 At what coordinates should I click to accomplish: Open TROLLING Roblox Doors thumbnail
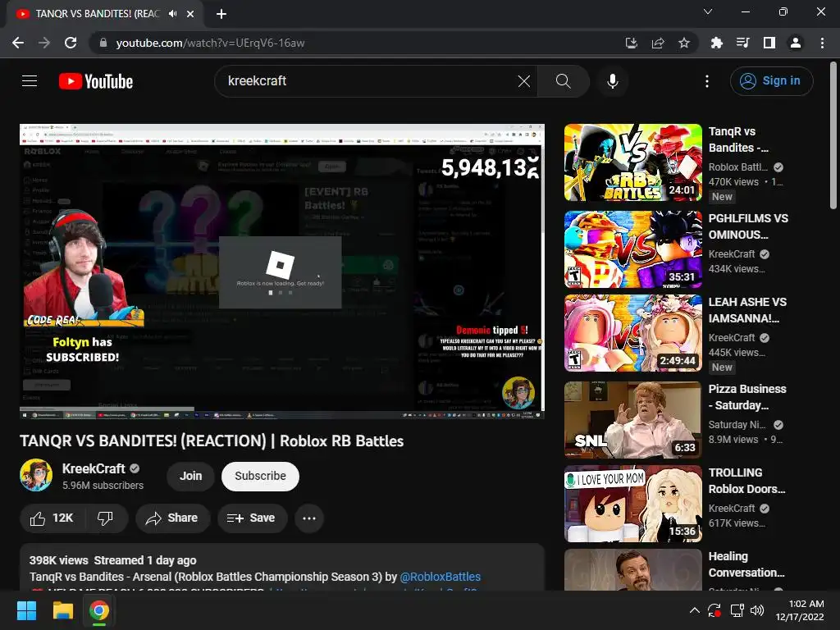click(x=632, y=504)
